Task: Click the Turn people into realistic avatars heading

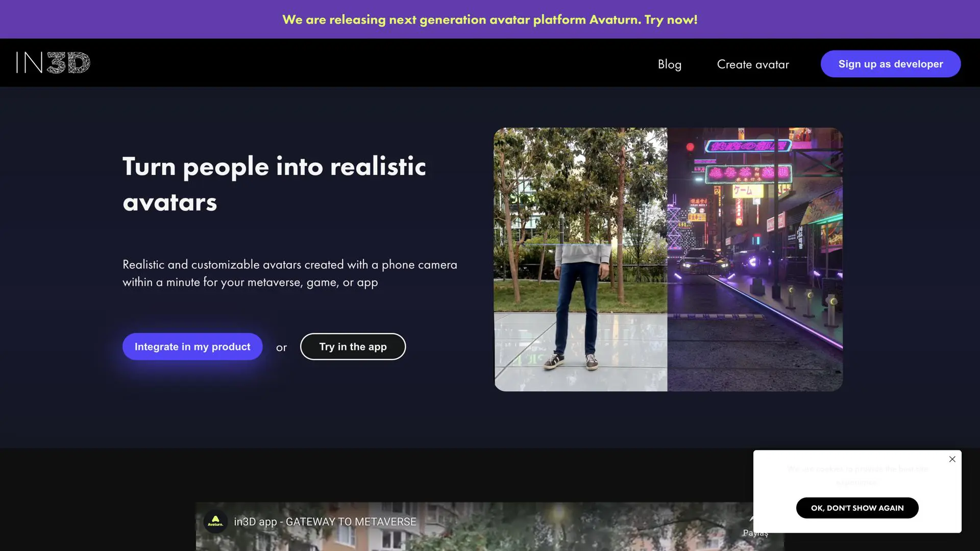Action: pos(274,184)
